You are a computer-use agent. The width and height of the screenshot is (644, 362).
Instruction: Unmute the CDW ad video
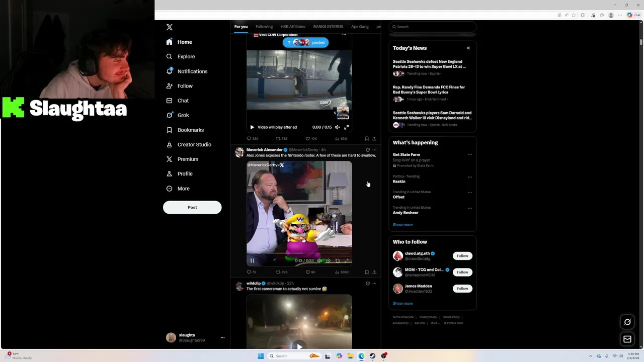(x=337, y=127)
